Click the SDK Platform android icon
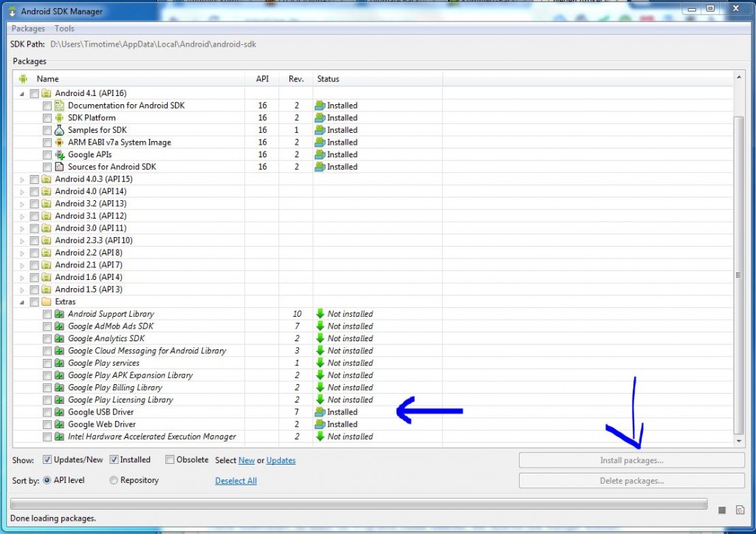Viewport: 756px width, 534px height. tap(59, 117)
